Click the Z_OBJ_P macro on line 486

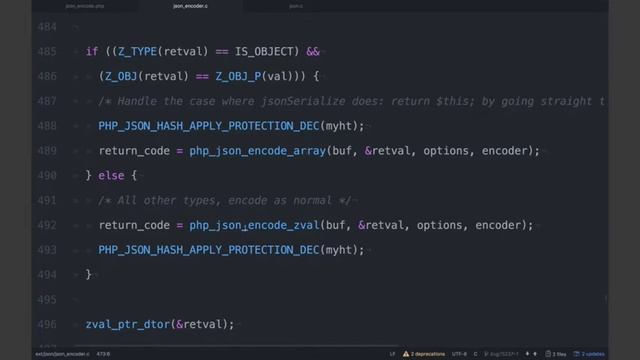point(238,76)
